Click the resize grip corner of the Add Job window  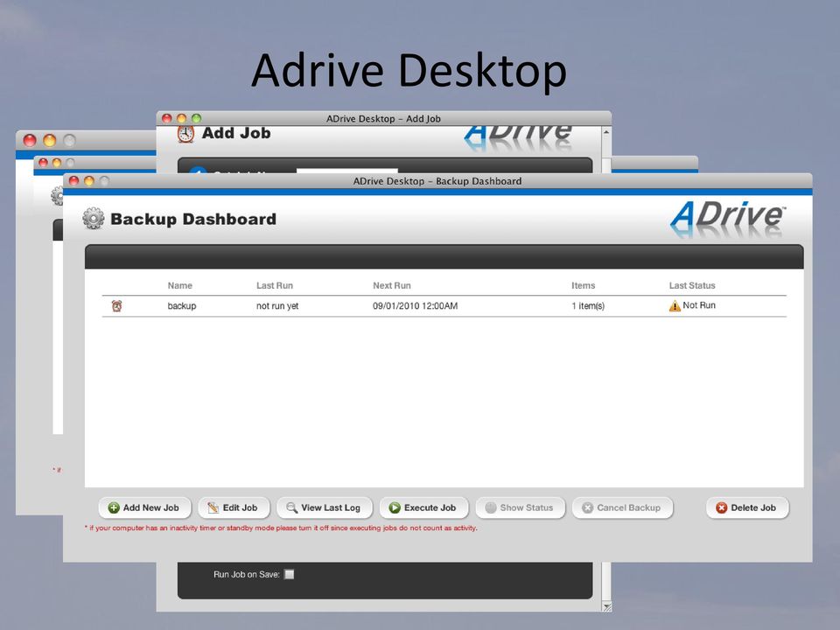(x=606, y=606)
